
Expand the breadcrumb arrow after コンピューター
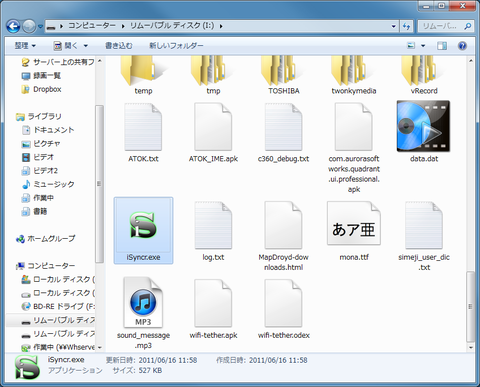point(123,26)
